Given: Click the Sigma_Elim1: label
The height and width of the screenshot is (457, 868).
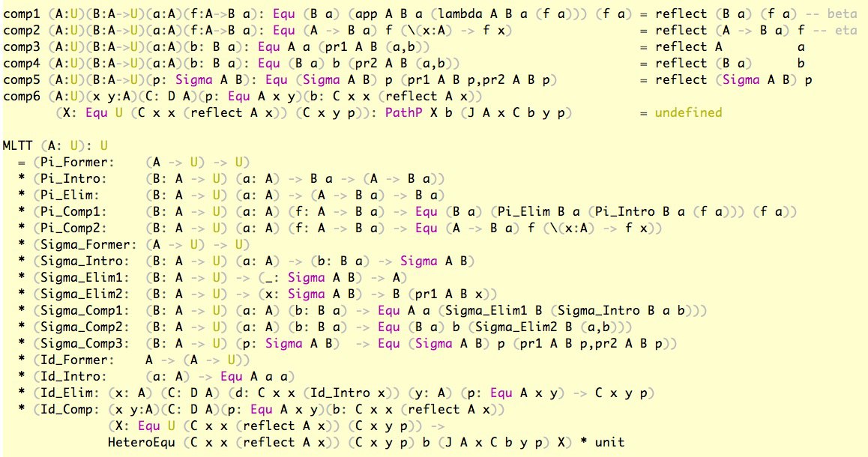Looking at the screenshot, I should (85, 278).
